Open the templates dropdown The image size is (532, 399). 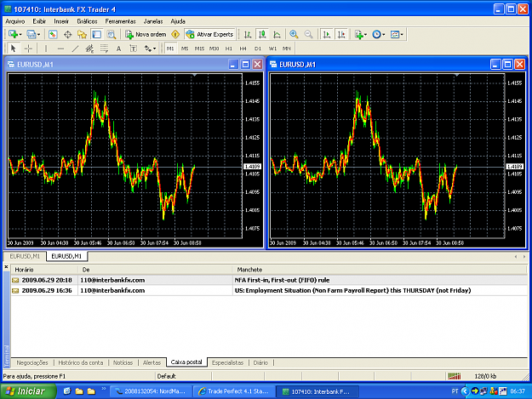(x=397, y=34)
